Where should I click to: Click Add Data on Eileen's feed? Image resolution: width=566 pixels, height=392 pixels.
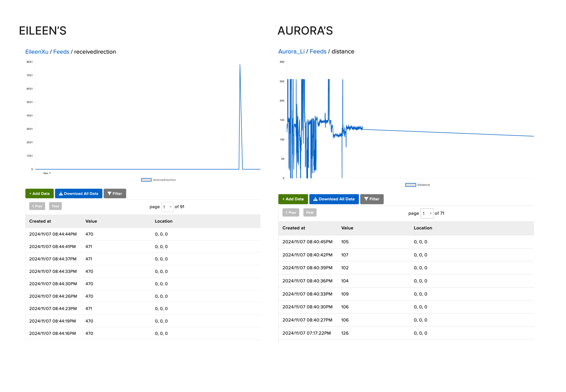pos(39,194)
